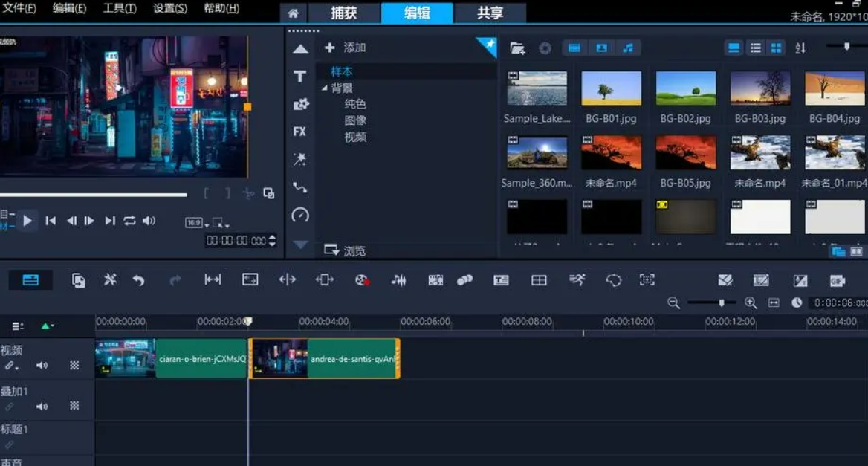Adjust the library thumbnail size slider

click(x=846, y=47)
